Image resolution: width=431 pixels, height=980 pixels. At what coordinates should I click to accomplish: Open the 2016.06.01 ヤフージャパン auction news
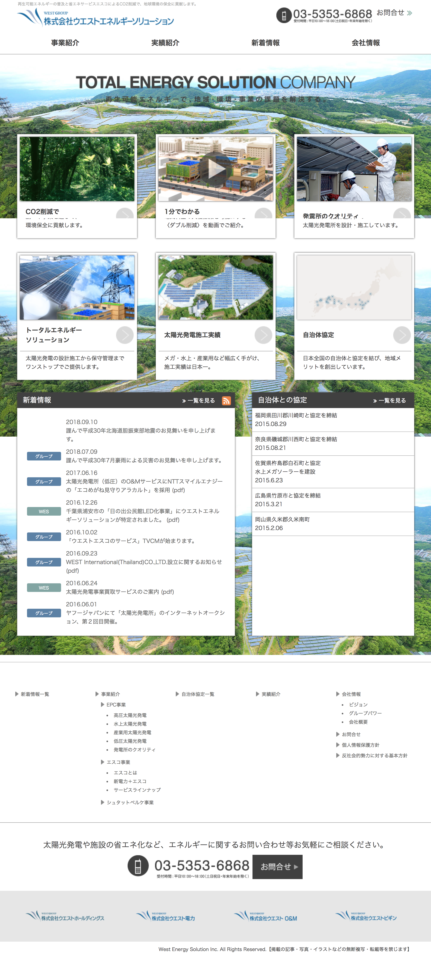pos(145,617)
